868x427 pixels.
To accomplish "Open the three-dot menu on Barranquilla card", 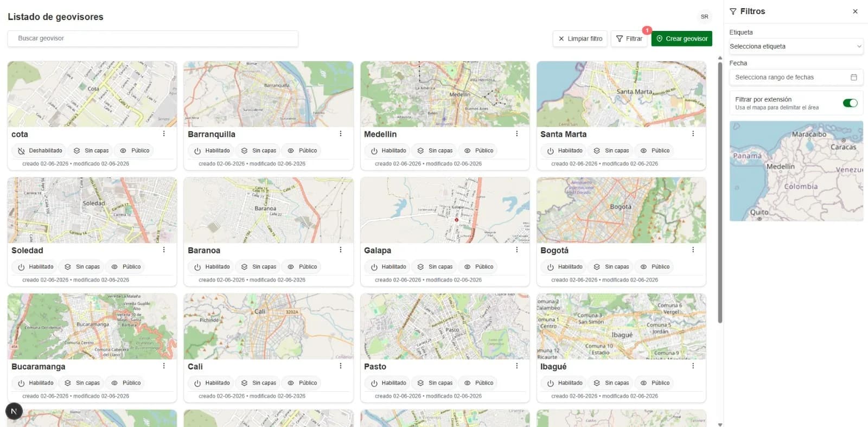I will [x=341, y=133].
